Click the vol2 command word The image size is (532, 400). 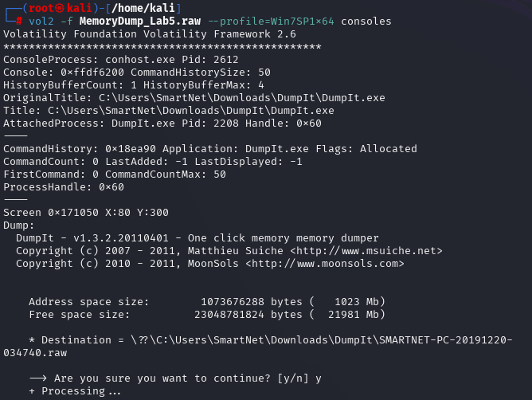coord(41,21)
